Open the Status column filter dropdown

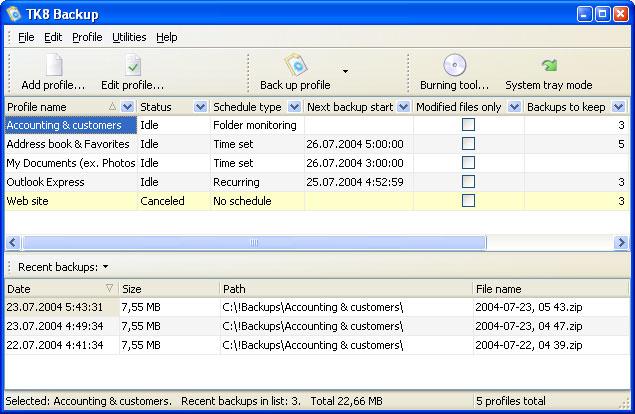(200, 107)
